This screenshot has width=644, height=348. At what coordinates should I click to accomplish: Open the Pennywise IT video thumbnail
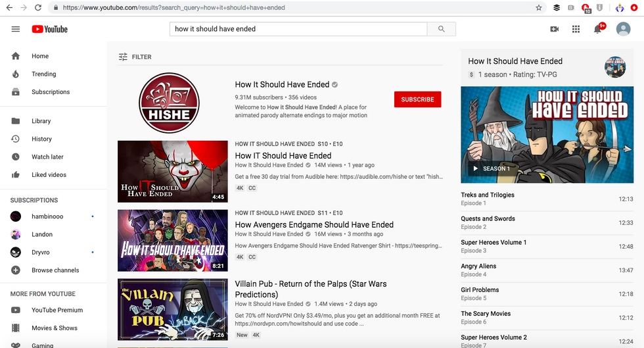point(172,172)
